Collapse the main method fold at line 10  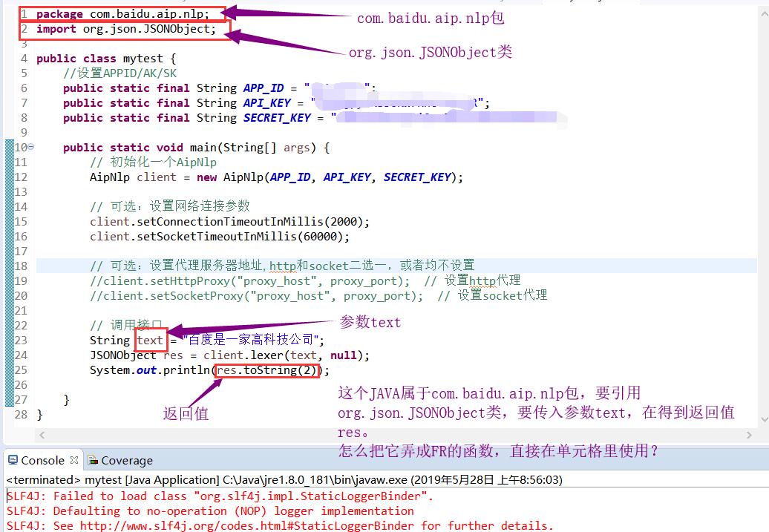tap(31, 147)
